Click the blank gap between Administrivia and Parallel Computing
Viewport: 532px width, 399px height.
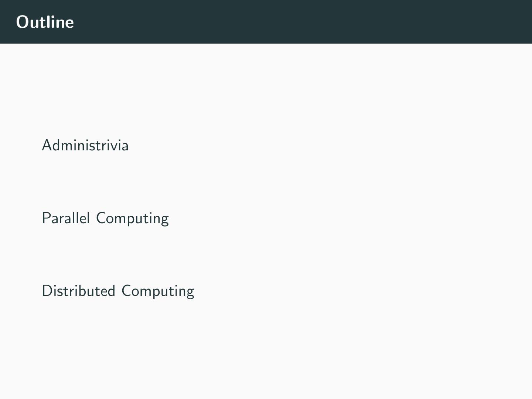point(148,181)
